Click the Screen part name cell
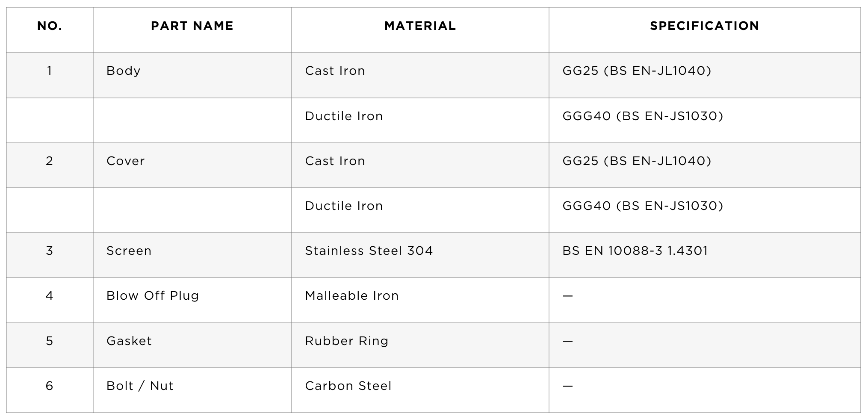The image size is (868, 419). click(x=192, y=255)
